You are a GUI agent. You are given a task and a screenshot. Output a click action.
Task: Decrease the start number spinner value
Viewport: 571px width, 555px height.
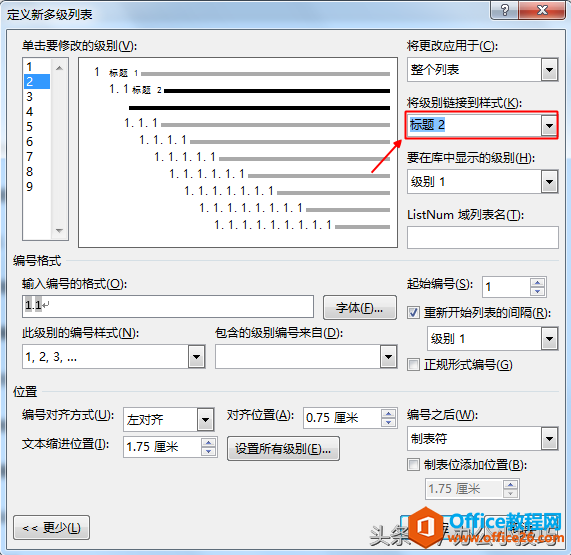tap(537, 291)
